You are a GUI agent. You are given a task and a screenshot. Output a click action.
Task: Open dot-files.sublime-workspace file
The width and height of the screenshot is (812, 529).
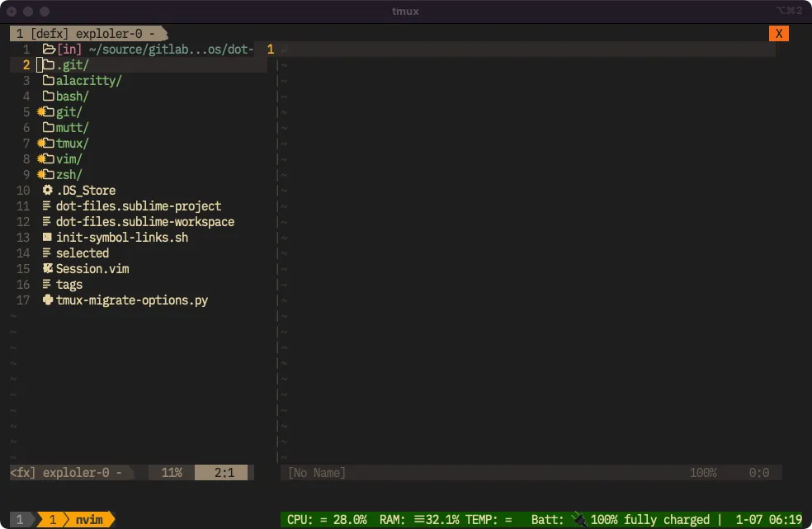click(x=144, y=222)
